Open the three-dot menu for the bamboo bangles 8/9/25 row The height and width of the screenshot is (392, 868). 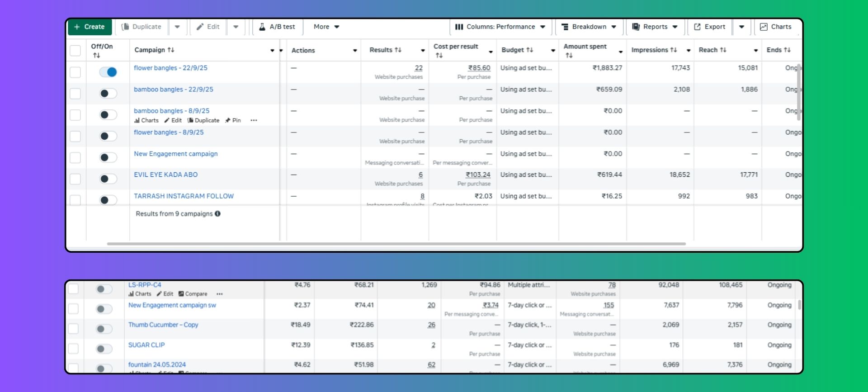(x=254, y=120)
